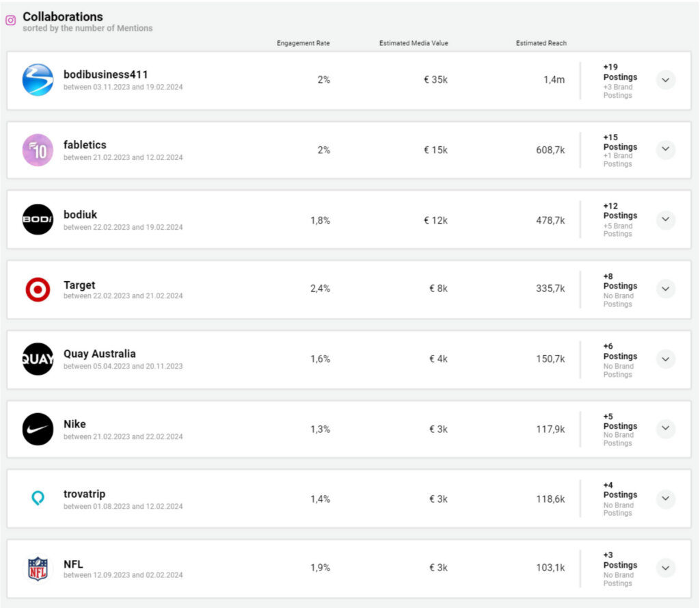Click the bodibusiness411 blue logo

click(x=38, y=80)
